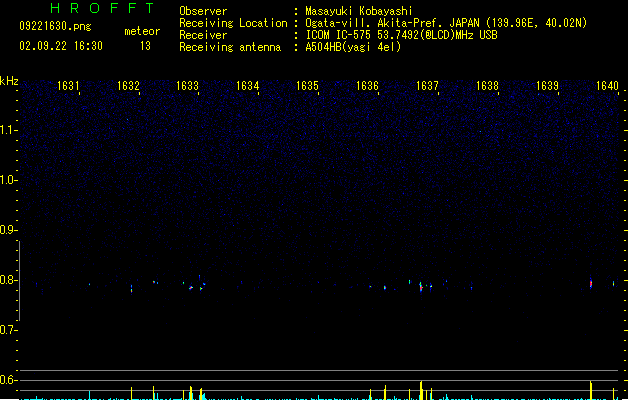Click the Receiving Location label

point(233,23)
